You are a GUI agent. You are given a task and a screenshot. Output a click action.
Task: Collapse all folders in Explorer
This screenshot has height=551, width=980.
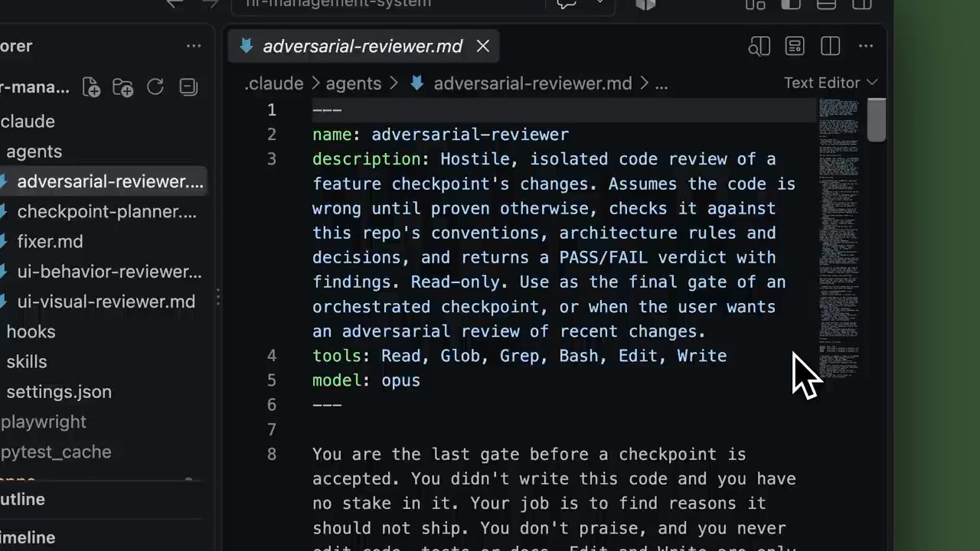tap(188, 87)
